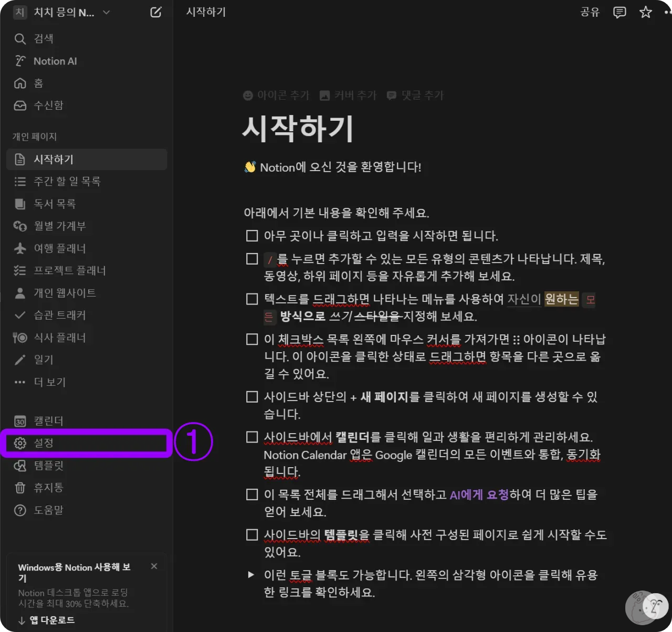Viewport: 672px width, 632px height.
Task: Check the first task checkbox about clicking anywhere
Action: pos(251,236)
